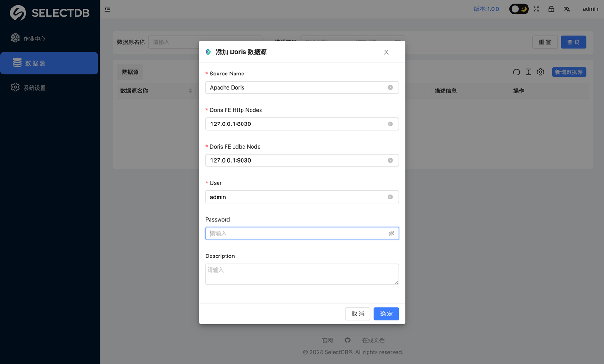This screenshot has width=604, height=364.
Task: Focus the Description textarea
Action: 302,274
